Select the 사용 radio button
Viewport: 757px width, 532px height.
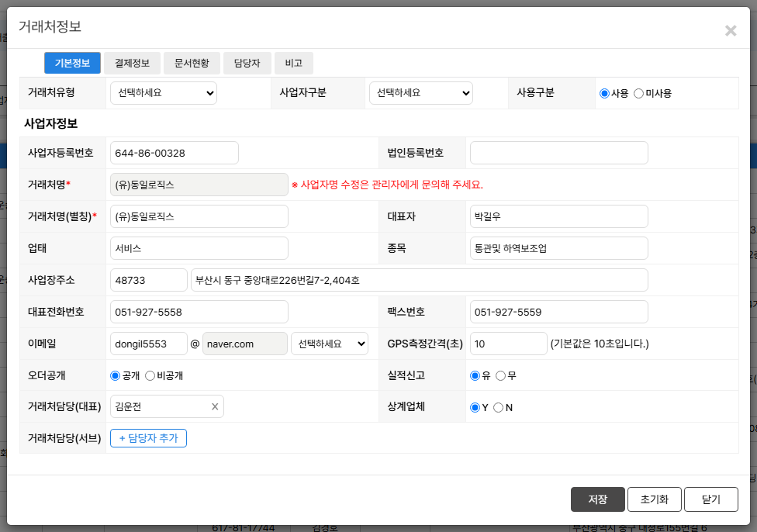[x=604, y=94]
